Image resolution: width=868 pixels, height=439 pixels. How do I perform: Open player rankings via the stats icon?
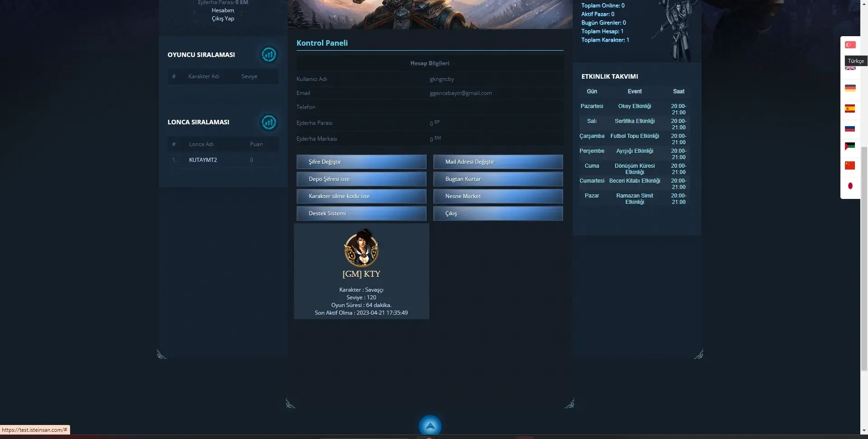269,54
